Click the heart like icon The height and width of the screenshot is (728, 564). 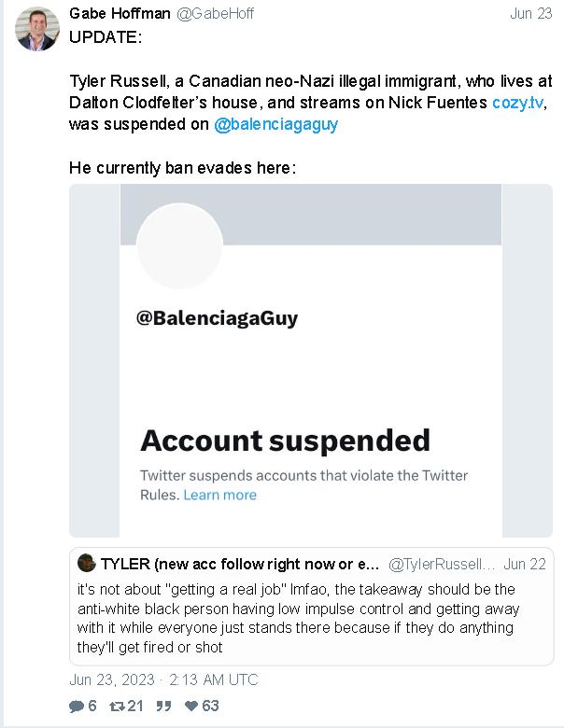click(x=191, y=706)
